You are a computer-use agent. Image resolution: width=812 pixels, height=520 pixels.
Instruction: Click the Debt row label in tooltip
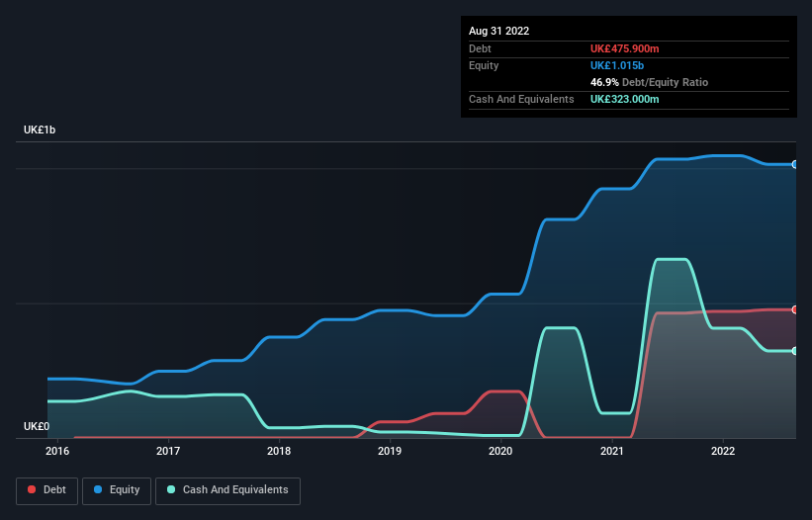coord(480,48)
